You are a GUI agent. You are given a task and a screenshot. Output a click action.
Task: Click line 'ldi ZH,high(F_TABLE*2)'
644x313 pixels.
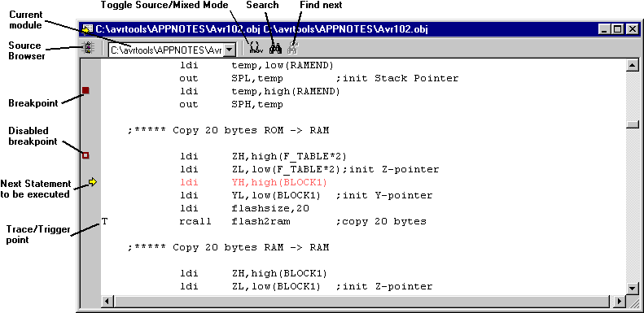pyautogui.click(x=263, y=156)
